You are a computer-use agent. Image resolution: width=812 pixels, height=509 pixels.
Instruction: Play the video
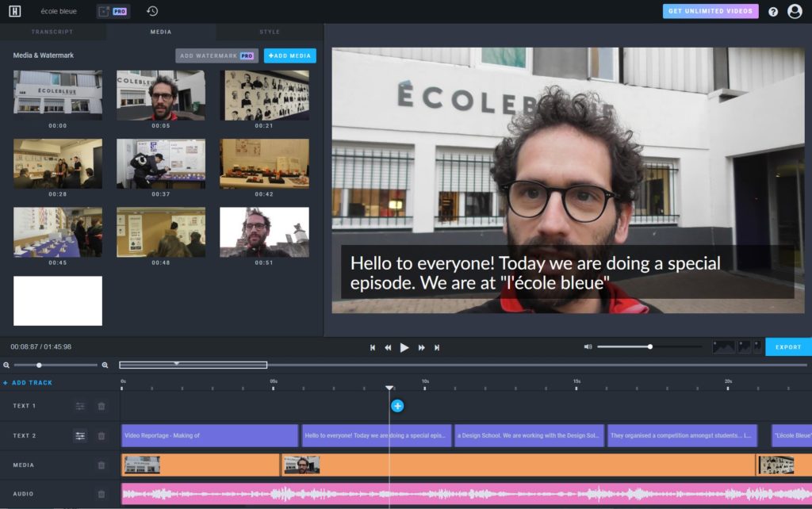click(404, 347)
